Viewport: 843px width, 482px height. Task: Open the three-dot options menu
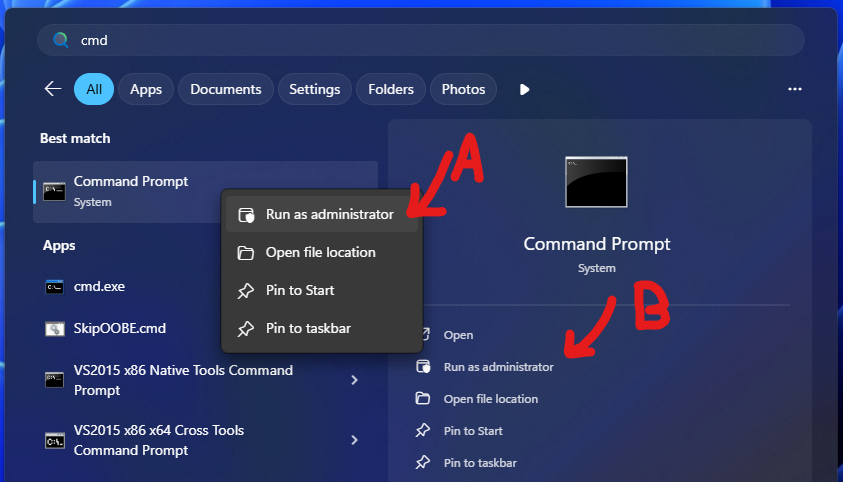795,89
